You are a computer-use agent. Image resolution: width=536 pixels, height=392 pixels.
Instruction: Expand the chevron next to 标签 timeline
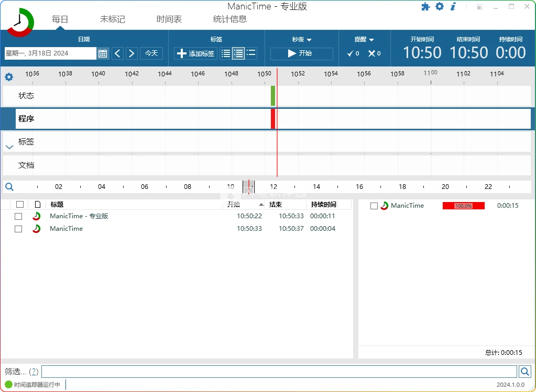[x=9, y=147]
